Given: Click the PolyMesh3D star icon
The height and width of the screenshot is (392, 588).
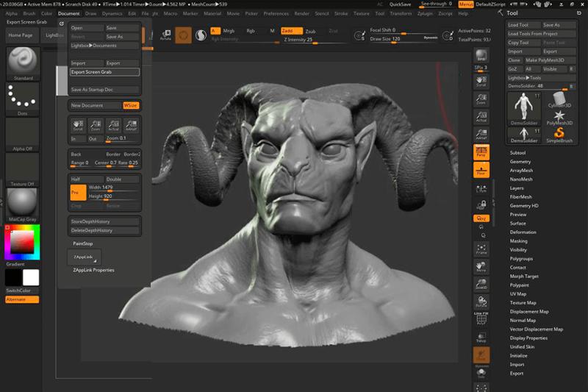Looking at the screenshot, I should (559, 118).
